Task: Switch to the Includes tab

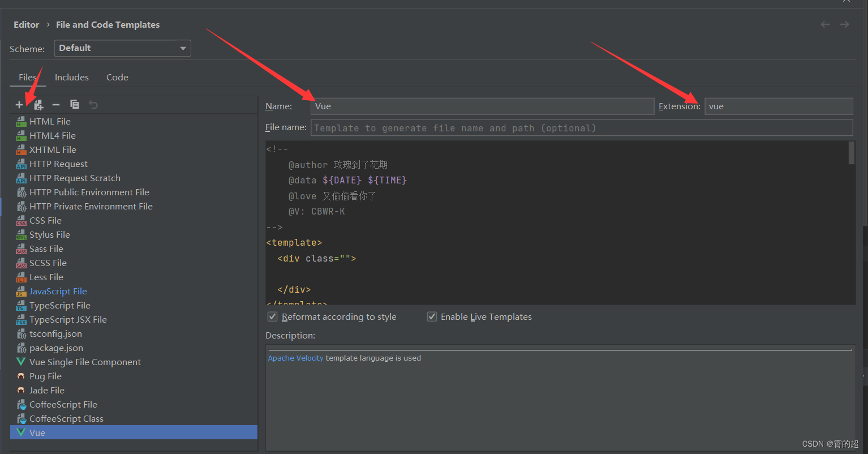Action: click(x=72, y=77)
